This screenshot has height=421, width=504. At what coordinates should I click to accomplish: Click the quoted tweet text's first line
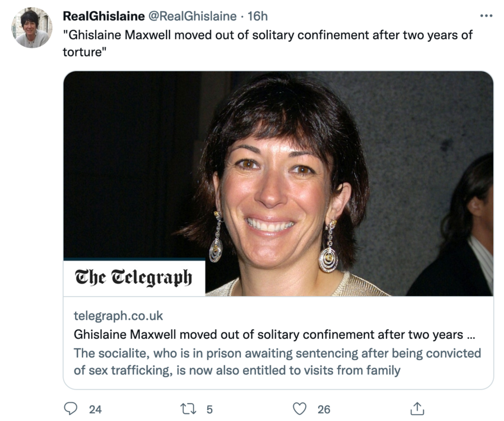coord(268,35)
